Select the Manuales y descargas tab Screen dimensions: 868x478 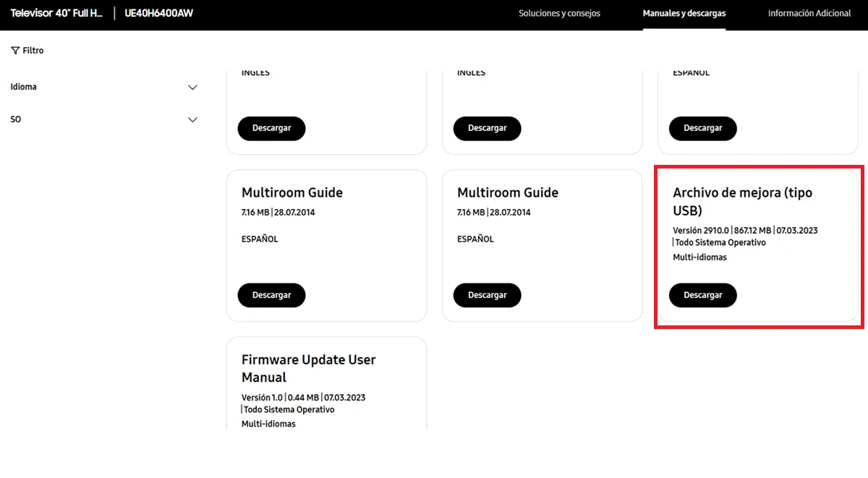tap(684, 14)
